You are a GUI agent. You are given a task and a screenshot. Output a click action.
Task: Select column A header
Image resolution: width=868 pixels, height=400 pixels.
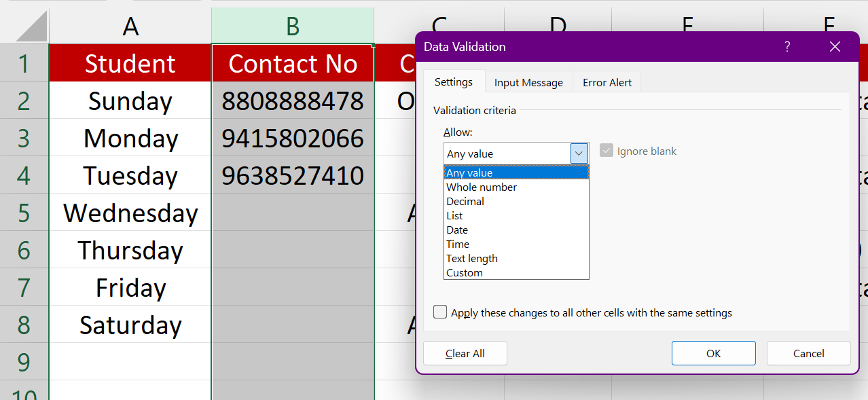tap(130, 26)
